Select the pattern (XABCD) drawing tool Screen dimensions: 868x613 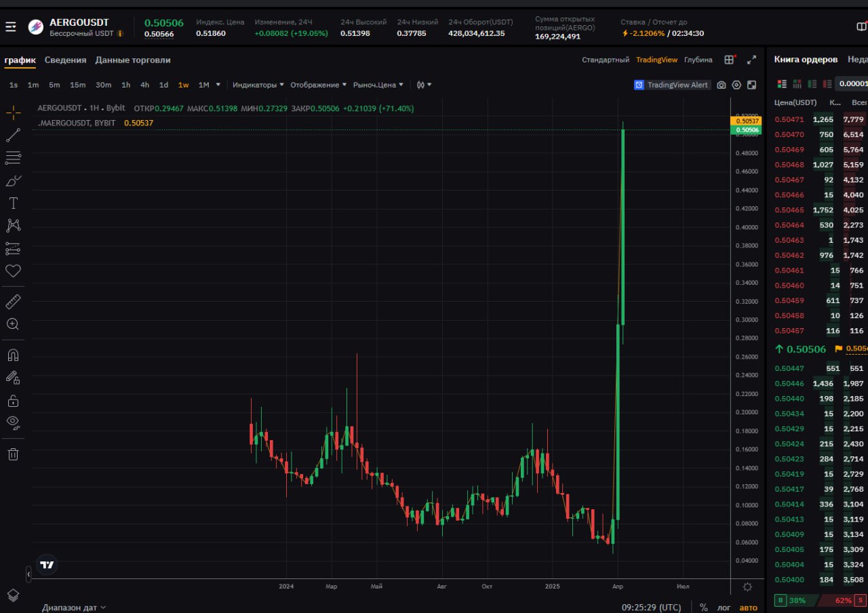(13, 226)
